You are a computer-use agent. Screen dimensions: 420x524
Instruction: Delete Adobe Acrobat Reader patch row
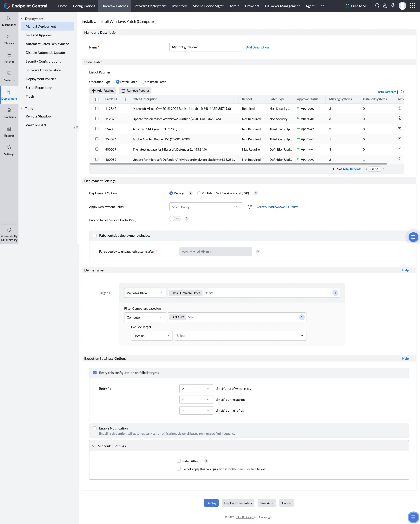pos(400,139)
